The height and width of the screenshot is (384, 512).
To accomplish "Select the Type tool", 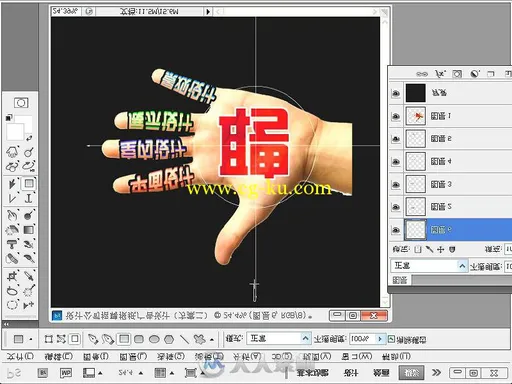I will coord(29,199).
